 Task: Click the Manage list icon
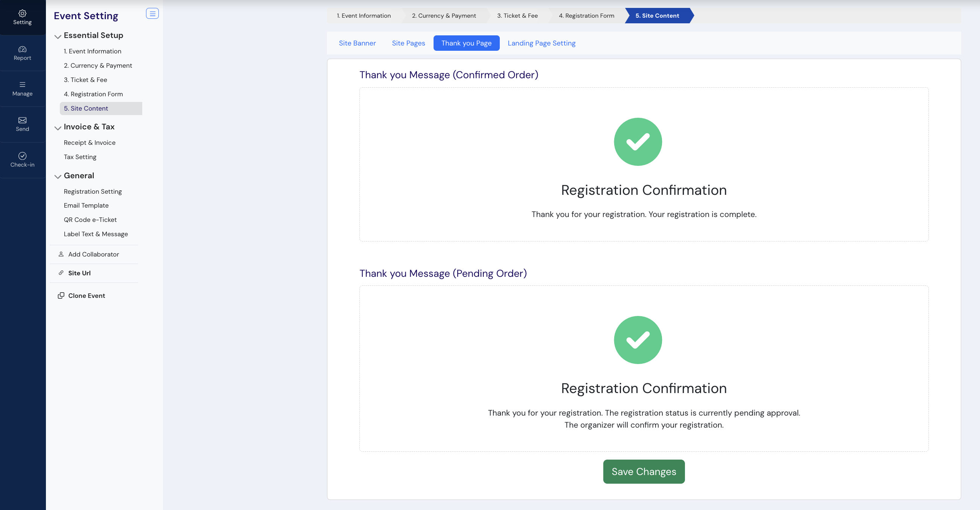tap(23, 84)
